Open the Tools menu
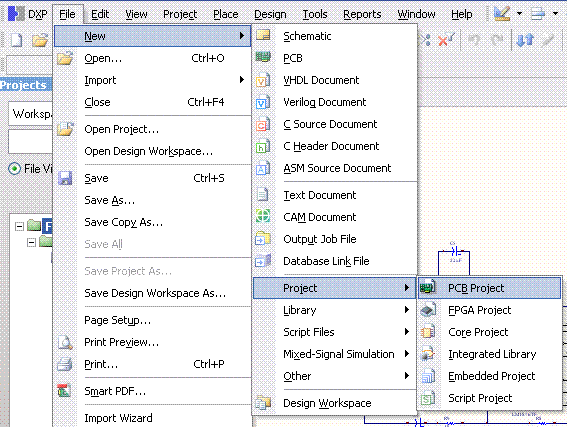Viewport: 576px width, 432px height. tap(315, 14)
